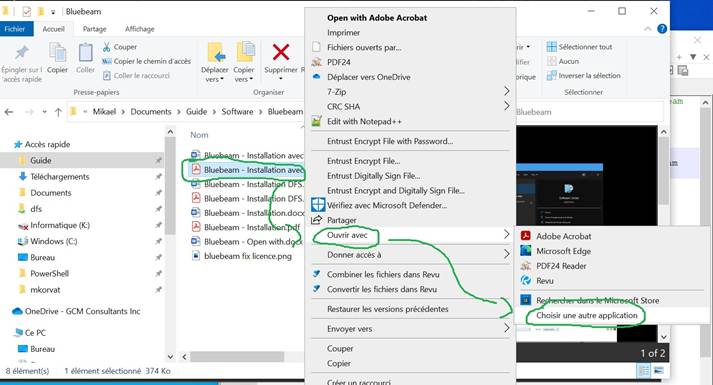Screen dimensions: 713x385
Task: Switch to the Partage tab
Action: click(95, 29)
